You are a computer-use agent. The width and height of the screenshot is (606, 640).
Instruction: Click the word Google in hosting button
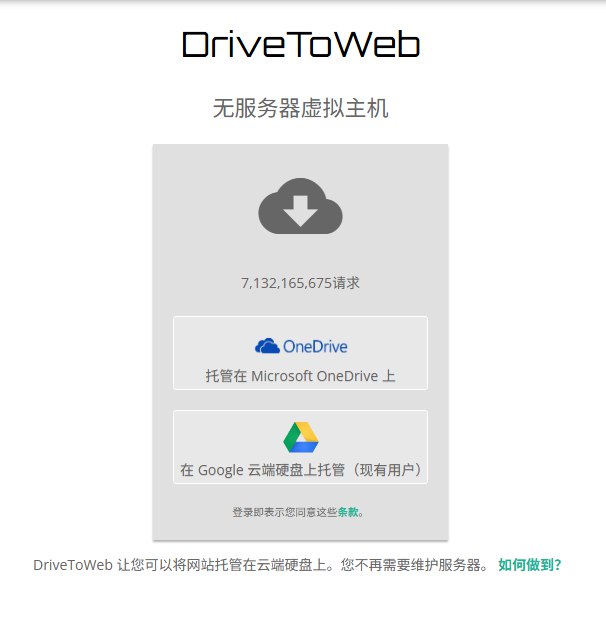tap(221, 470)
